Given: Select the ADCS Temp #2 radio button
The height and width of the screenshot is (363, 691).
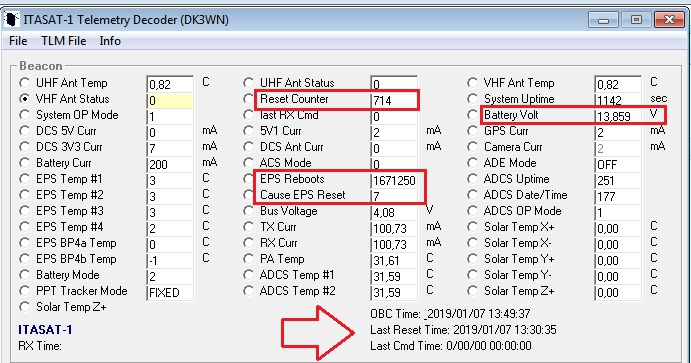Looking at the screenshot, I should pos(249,291).
